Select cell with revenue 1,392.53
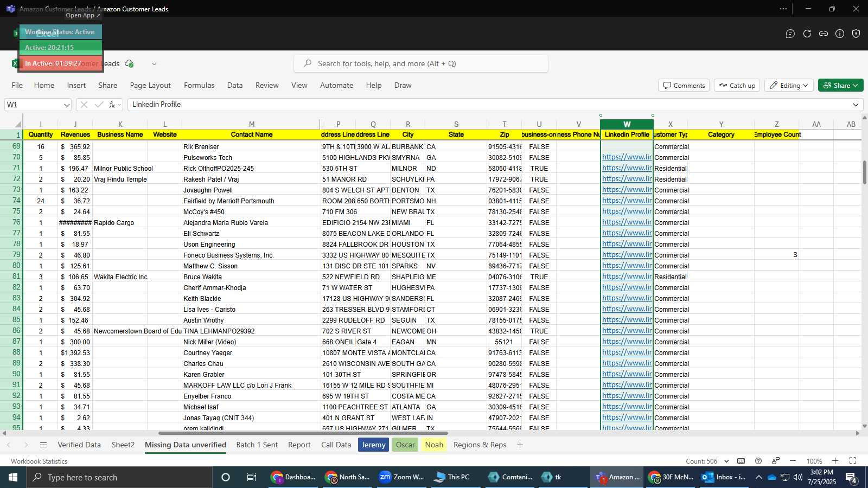This screenshot has height=488, width=868. pyautogui.click(x=75, y=352)
